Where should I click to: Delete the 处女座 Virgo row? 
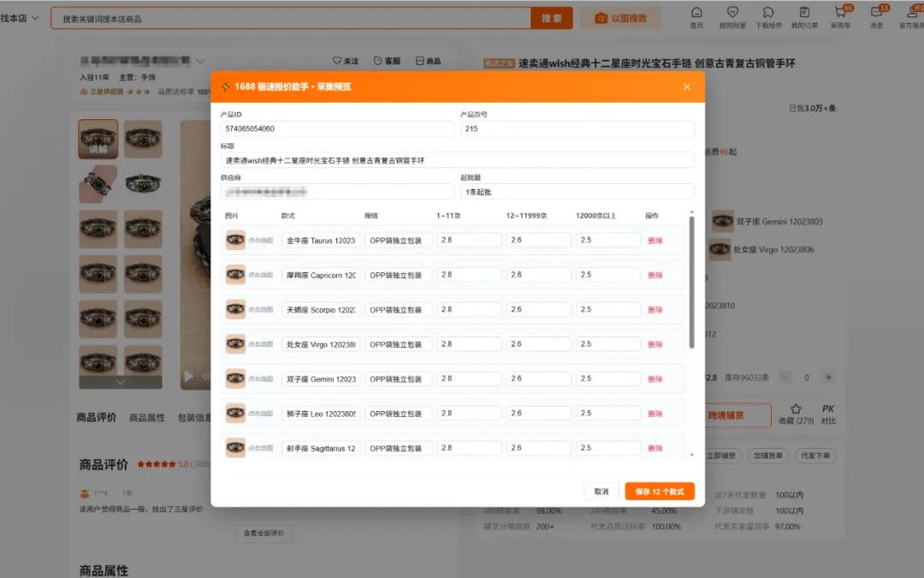[x=655, y=344]
